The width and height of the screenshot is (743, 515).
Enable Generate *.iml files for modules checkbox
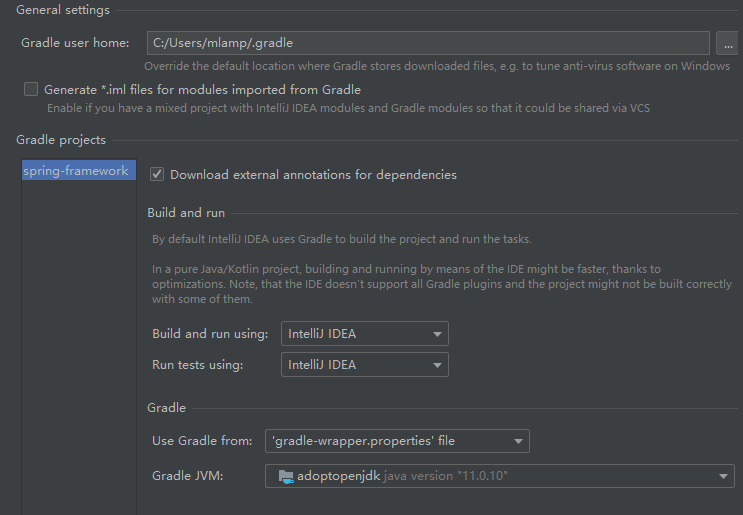(x=31, y=89)
